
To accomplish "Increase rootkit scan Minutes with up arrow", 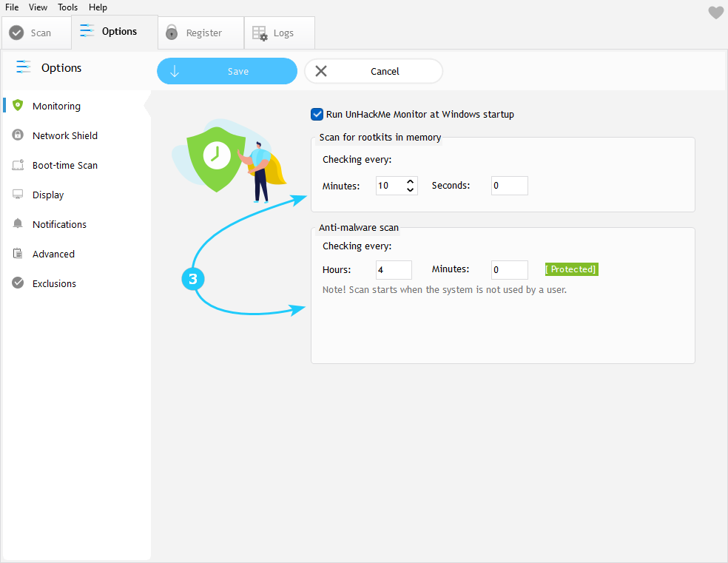I will [411, 181].
